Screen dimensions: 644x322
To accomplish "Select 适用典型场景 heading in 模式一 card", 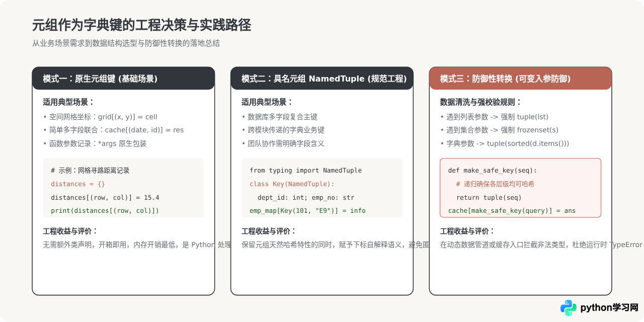I will 69,102.
